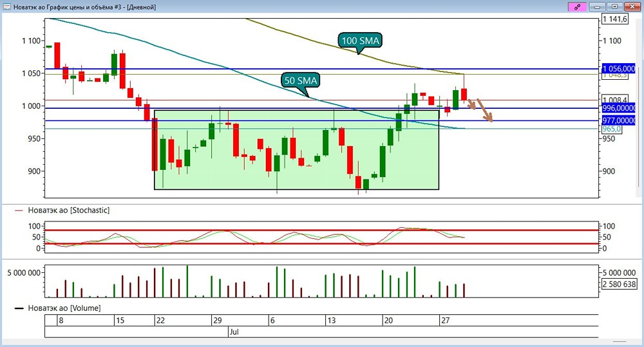This screenshot has height=347, width=644.
Task: Click date 13 on the time axis
Action: 332,321
